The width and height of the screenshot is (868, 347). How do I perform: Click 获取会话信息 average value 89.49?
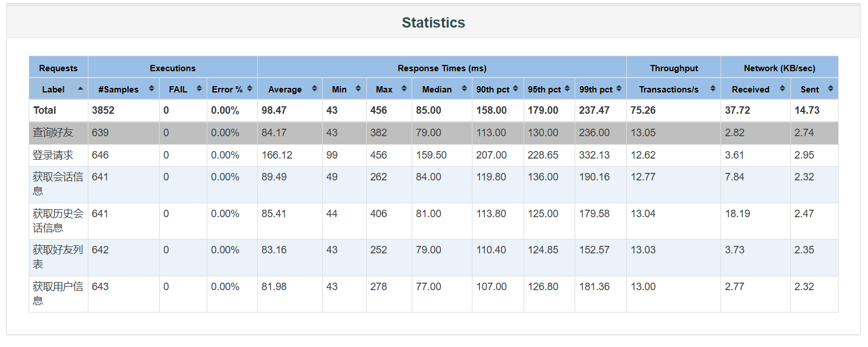click(274, 177)
